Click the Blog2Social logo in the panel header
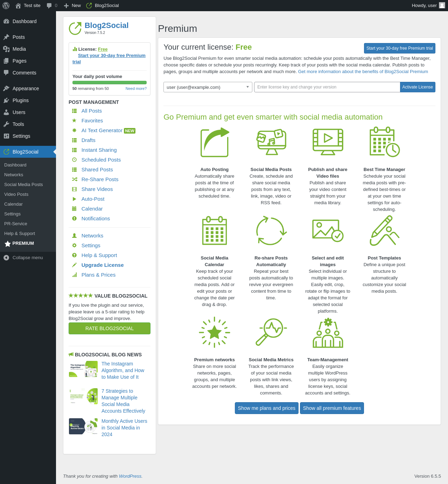 pyautogui.click(x=75, y=29)
